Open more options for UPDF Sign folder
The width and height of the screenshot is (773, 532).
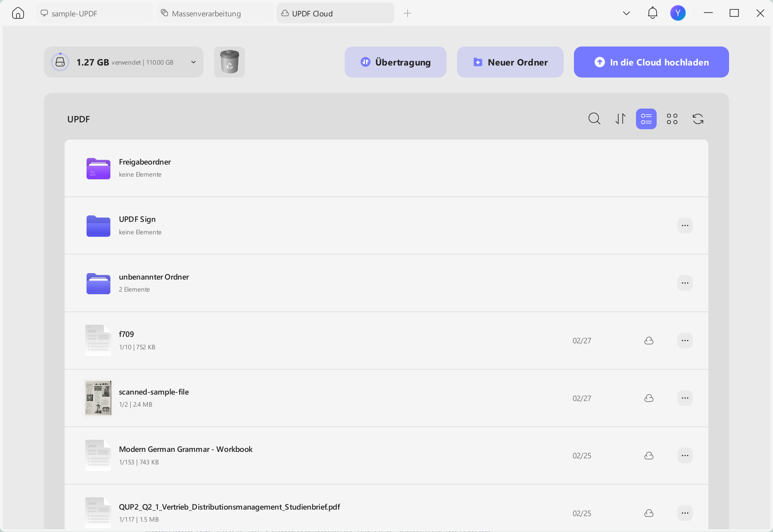pos(685,226)
